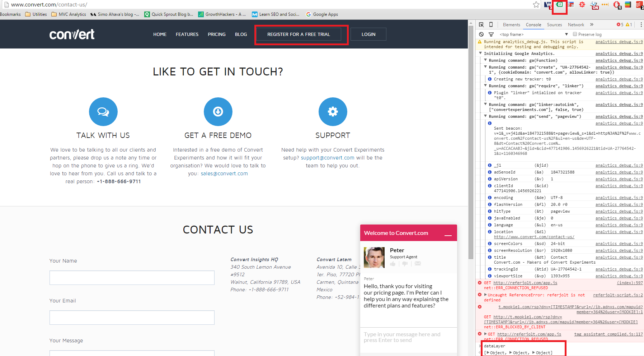This screenshot has height=356, width=644.
Task: Click the chat email transcript envelope icon
Action: pos(418,264)
